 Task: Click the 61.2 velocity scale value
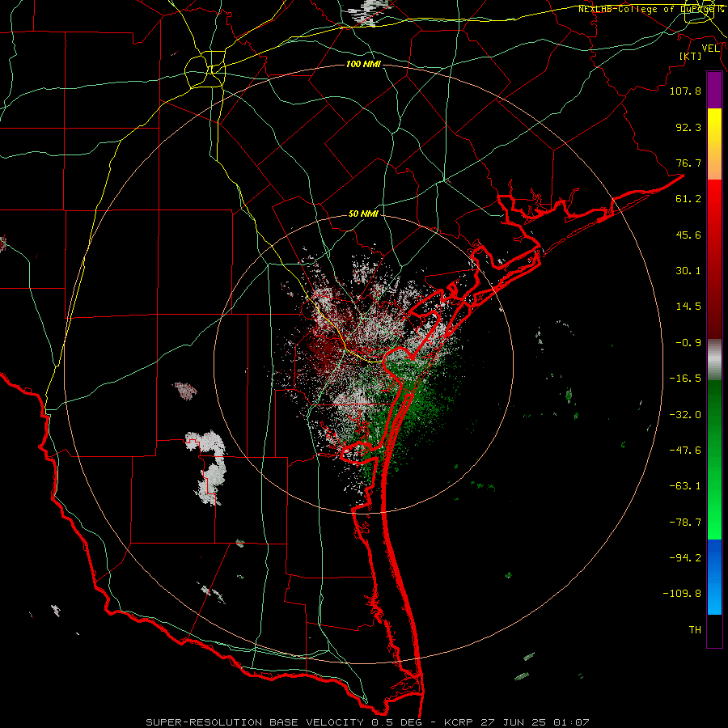pos(688,199)
